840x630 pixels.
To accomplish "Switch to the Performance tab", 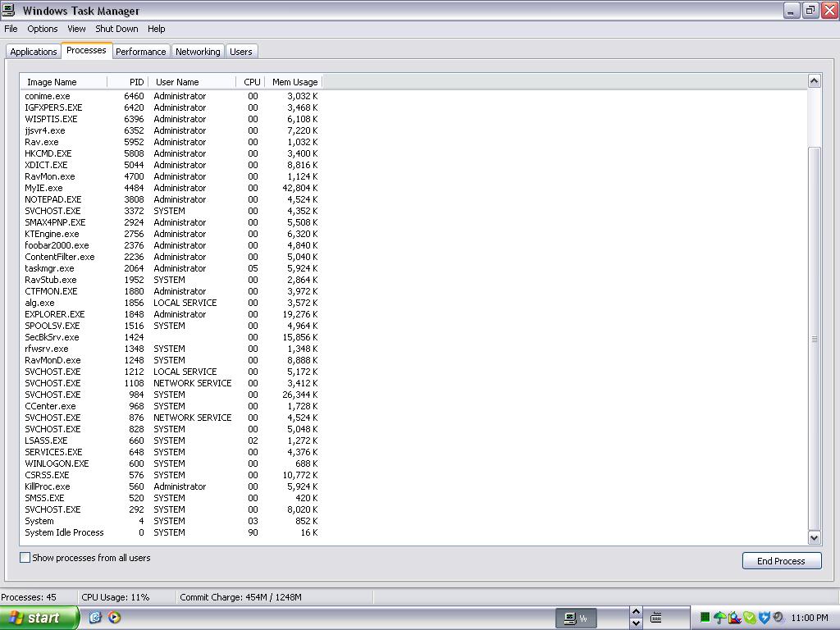I will pyautogui.click(x=141, y=52).
